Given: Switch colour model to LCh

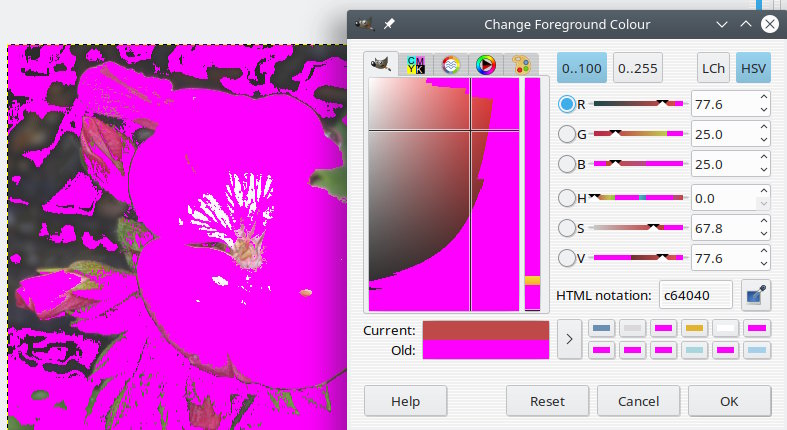Looking at the screenshot, I should tap(713, 68).
